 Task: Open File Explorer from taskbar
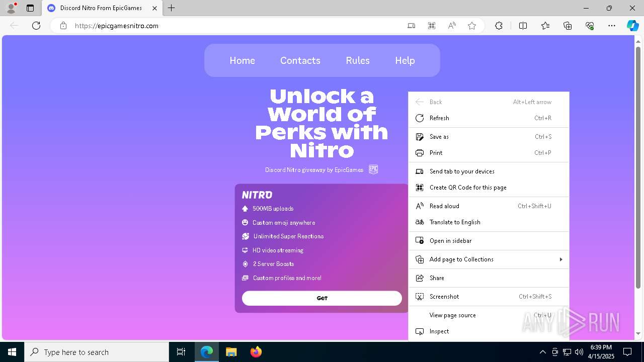click(231, 352)
